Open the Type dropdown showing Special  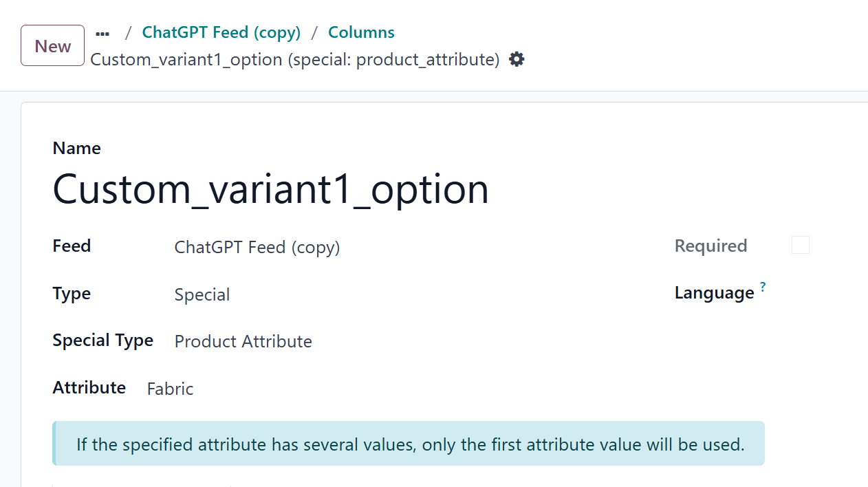[202, 294]
